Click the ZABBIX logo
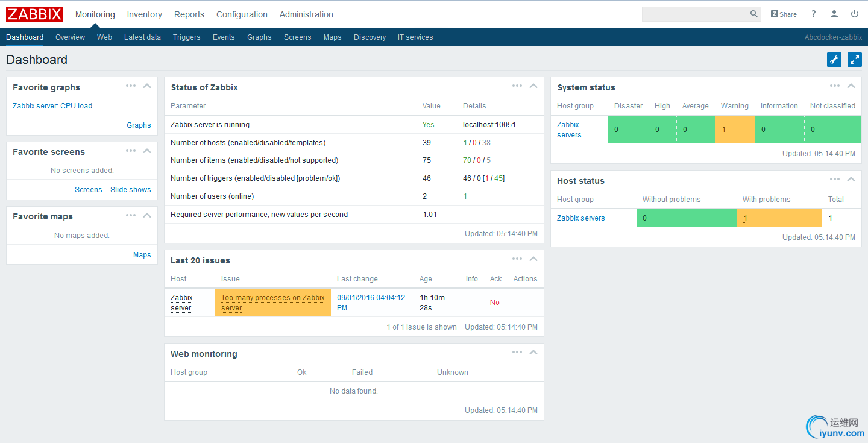 pos(35,14)
